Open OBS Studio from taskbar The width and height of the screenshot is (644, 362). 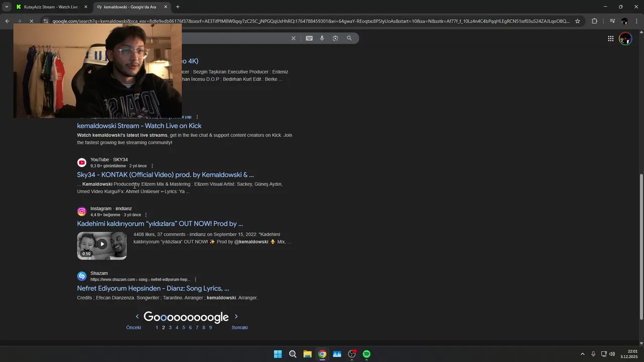(352, 354)
